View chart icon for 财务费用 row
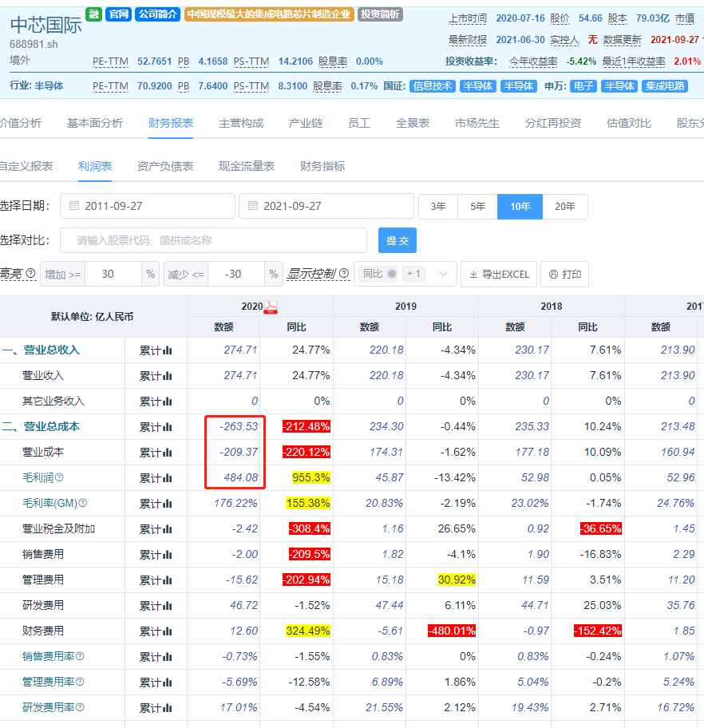 (x=168, y=631)
